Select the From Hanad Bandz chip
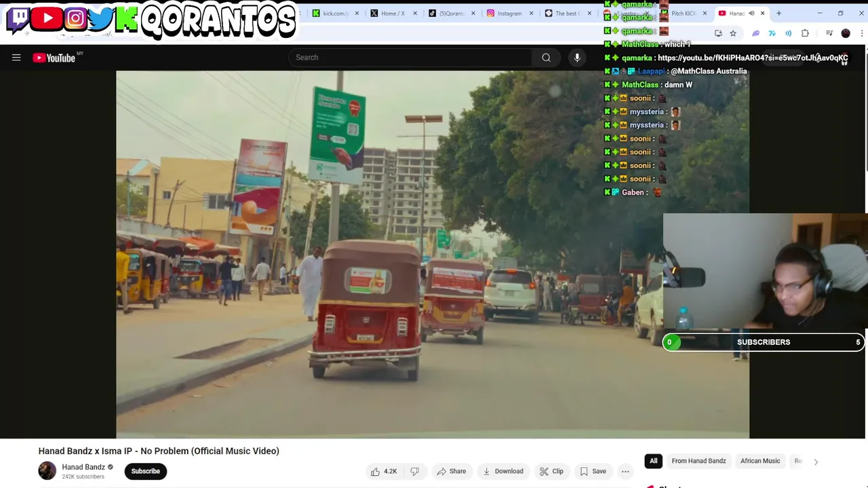This screenshot has height=488, width=868. 698,461
